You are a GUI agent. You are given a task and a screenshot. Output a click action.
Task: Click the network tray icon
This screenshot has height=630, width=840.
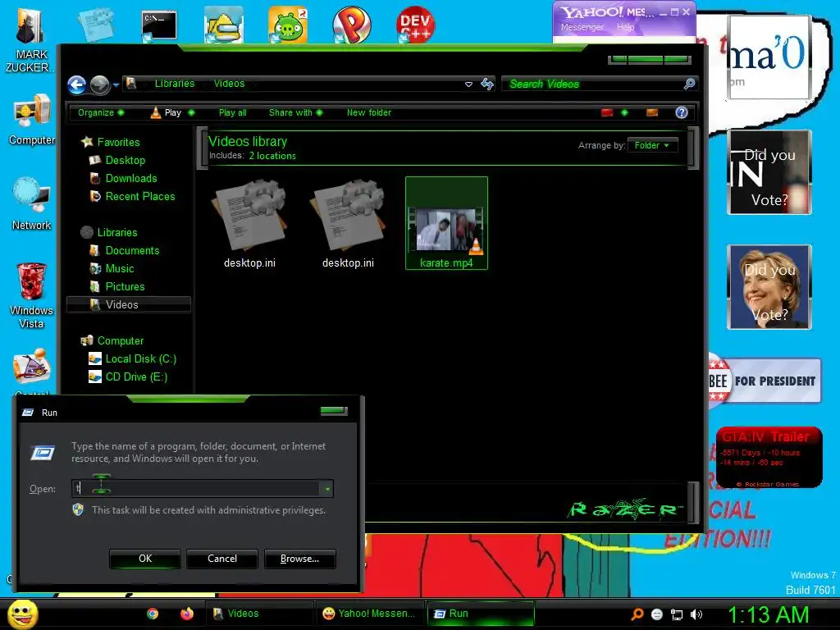click(x=677, y=614)
